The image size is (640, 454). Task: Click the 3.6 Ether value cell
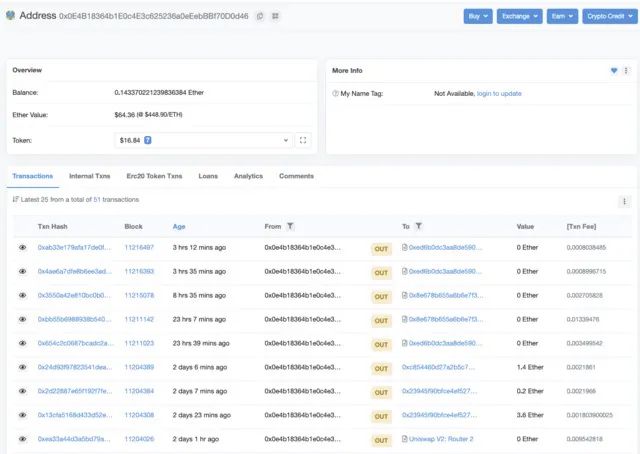530,415
